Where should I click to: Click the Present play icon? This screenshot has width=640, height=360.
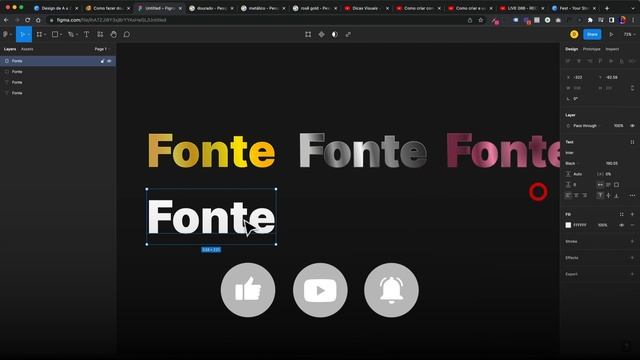(611, 35)
